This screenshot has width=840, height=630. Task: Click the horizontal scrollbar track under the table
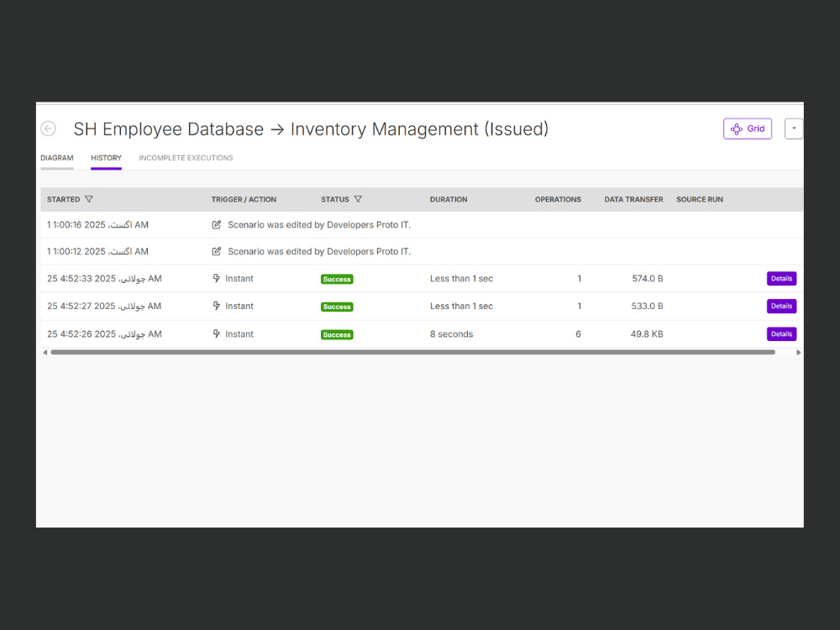coord(412,353)
